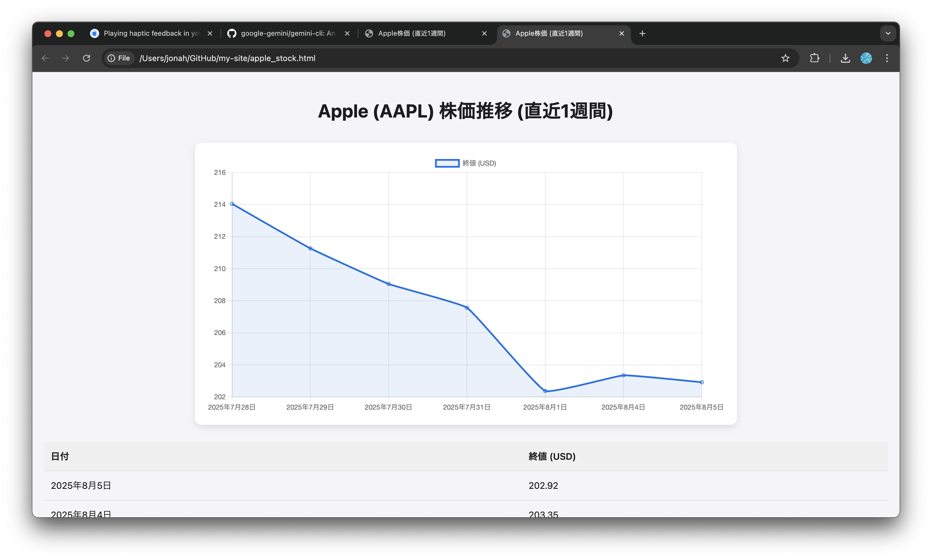Open site info via the File badge
This screenshot has width=932, height=560.
coord(119,58)
